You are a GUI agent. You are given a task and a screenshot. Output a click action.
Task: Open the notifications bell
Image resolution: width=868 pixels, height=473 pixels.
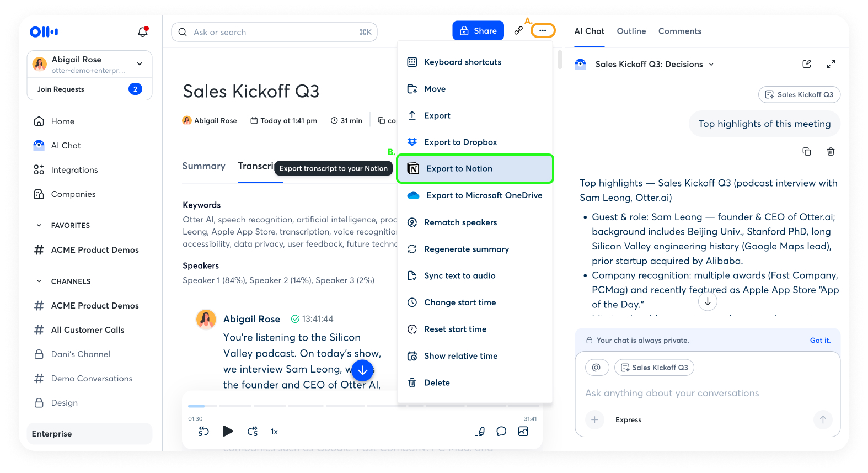pos(143,32)
